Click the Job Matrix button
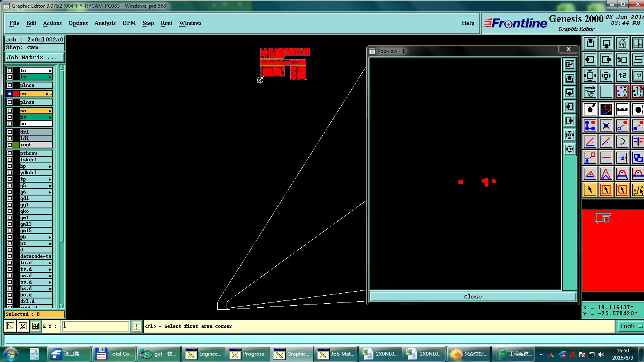The image size is (644, 362). 34,57
